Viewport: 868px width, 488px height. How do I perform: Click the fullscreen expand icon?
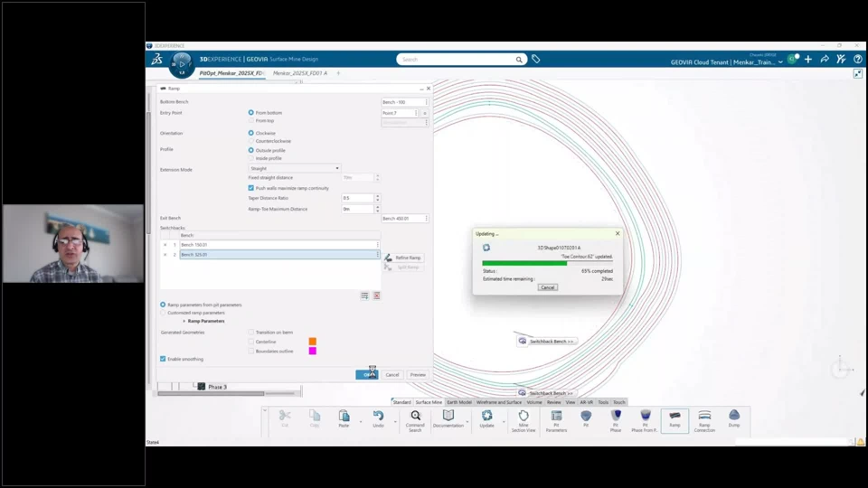[x=857, y=73]
